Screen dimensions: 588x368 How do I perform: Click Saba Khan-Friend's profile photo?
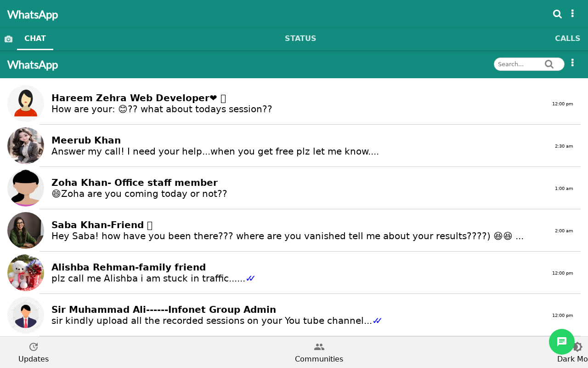click(x=26, y=230)
